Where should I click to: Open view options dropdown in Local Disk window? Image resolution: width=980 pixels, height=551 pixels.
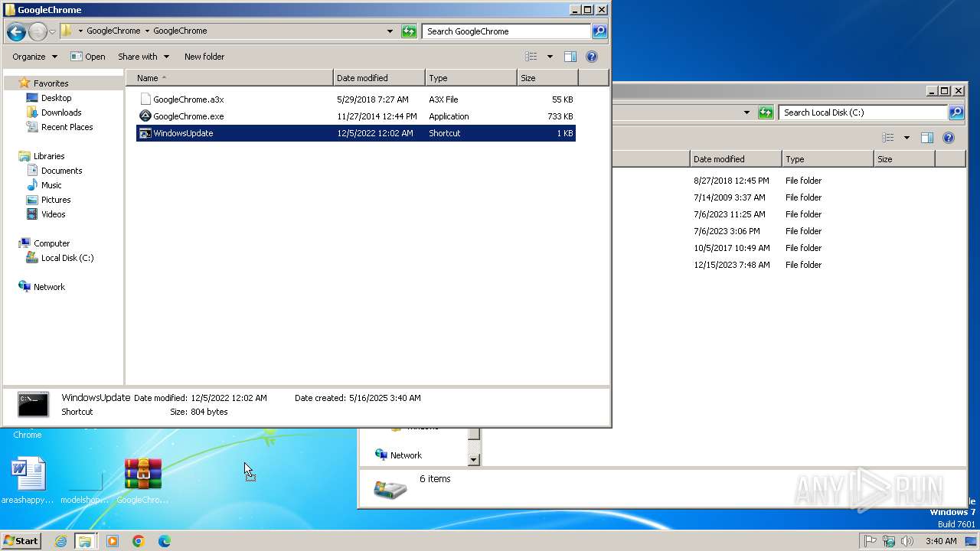(x=906, y=138)
